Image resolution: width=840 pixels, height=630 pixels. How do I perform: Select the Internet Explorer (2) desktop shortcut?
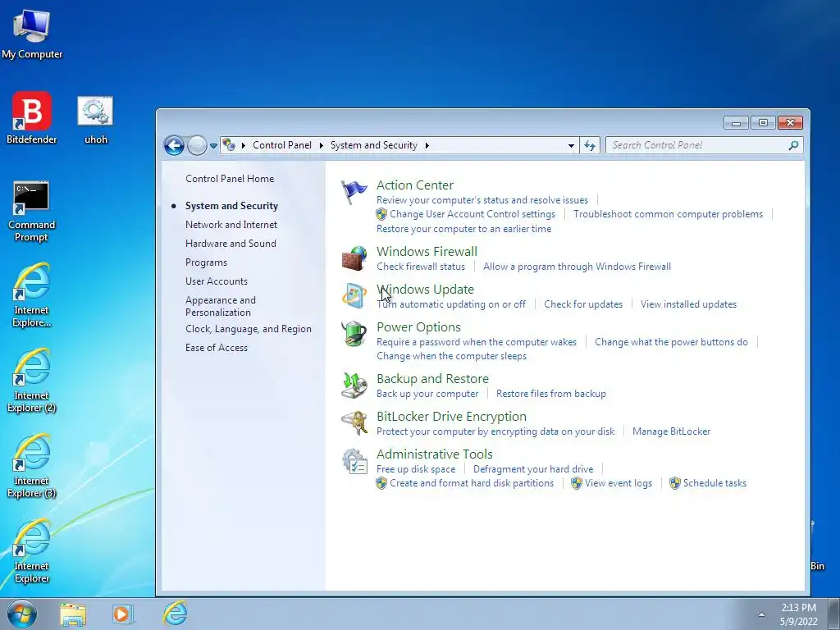32,381
